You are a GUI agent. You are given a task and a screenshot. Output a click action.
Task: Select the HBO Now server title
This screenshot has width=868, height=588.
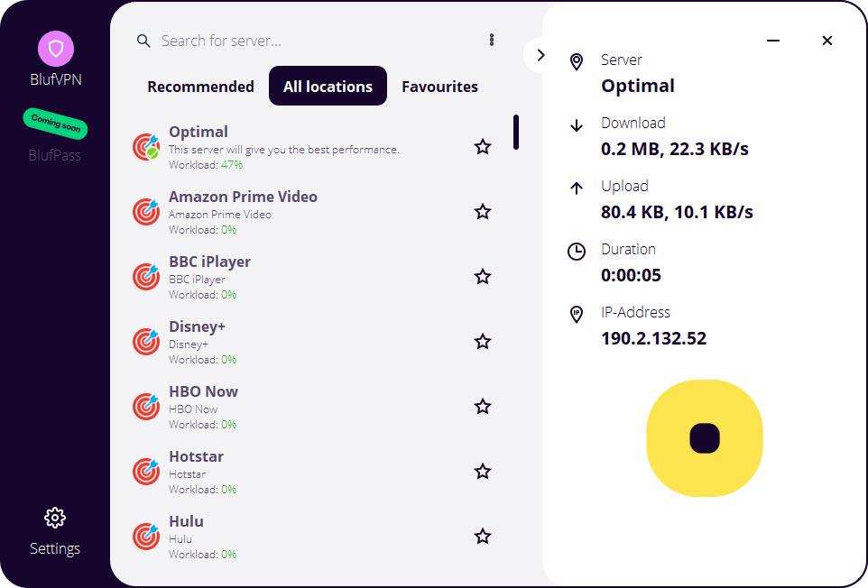203,391
